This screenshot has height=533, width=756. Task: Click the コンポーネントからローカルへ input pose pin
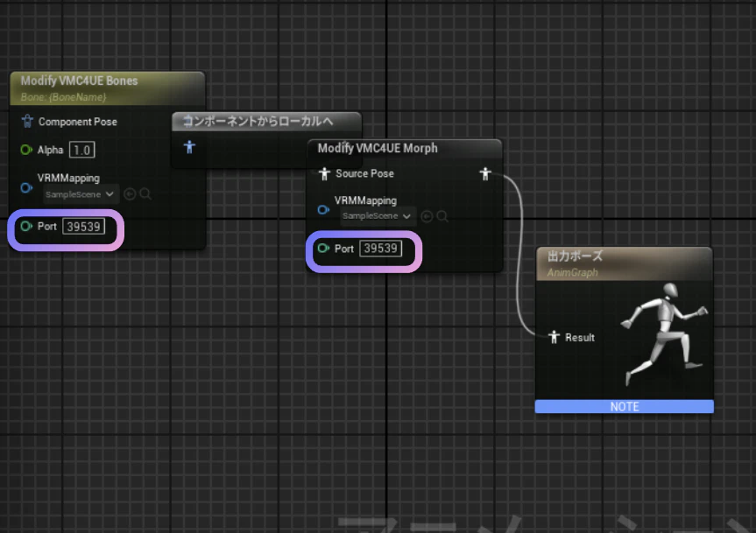(x=189, y=147)
